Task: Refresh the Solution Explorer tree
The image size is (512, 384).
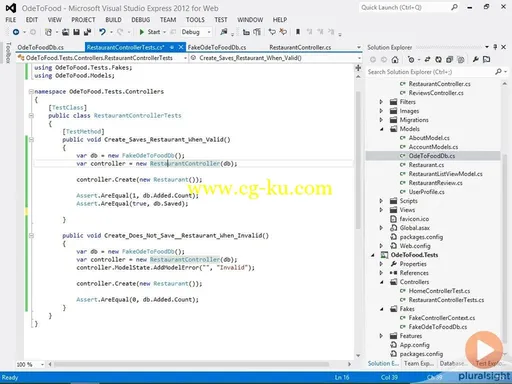Action: pos(438,60)
